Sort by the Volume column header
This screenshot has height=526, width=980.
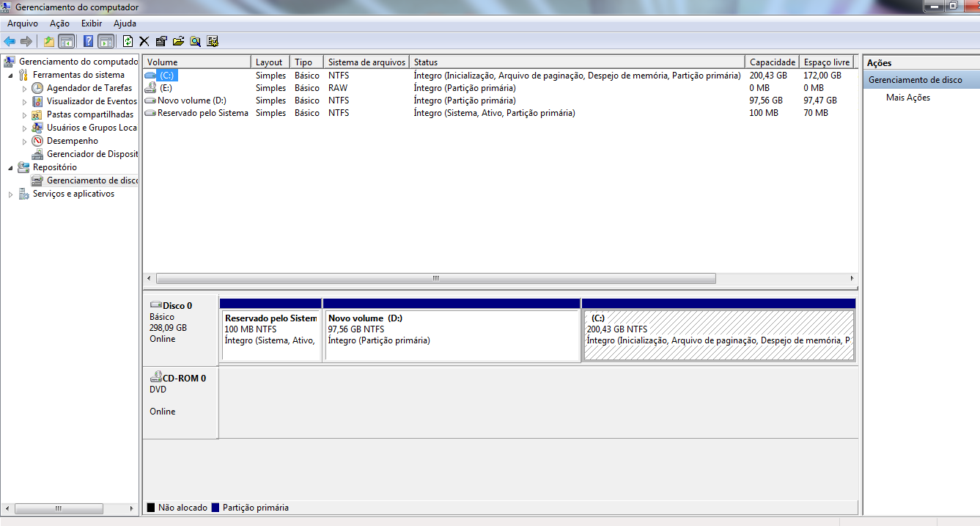pos(196,62)
